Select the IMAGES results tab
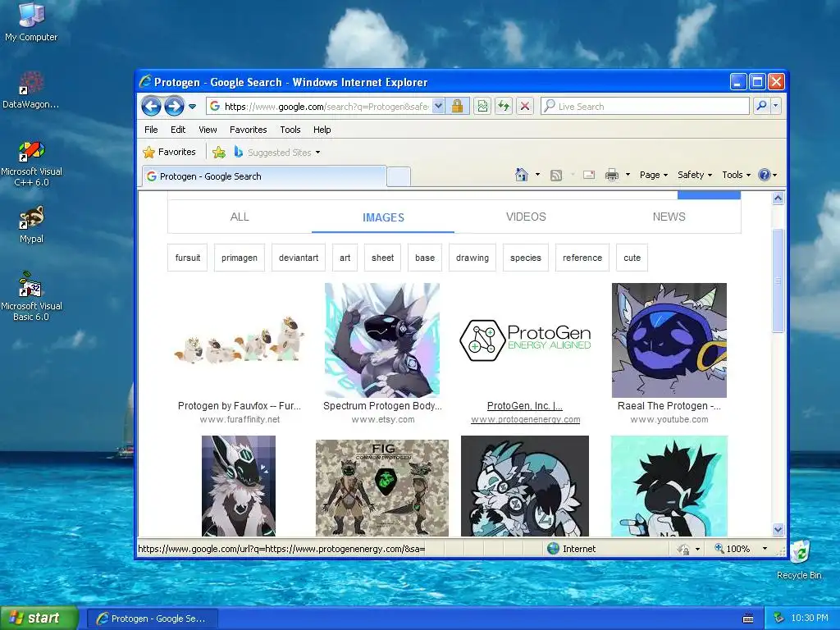840x630 pixels. point(383,217)
